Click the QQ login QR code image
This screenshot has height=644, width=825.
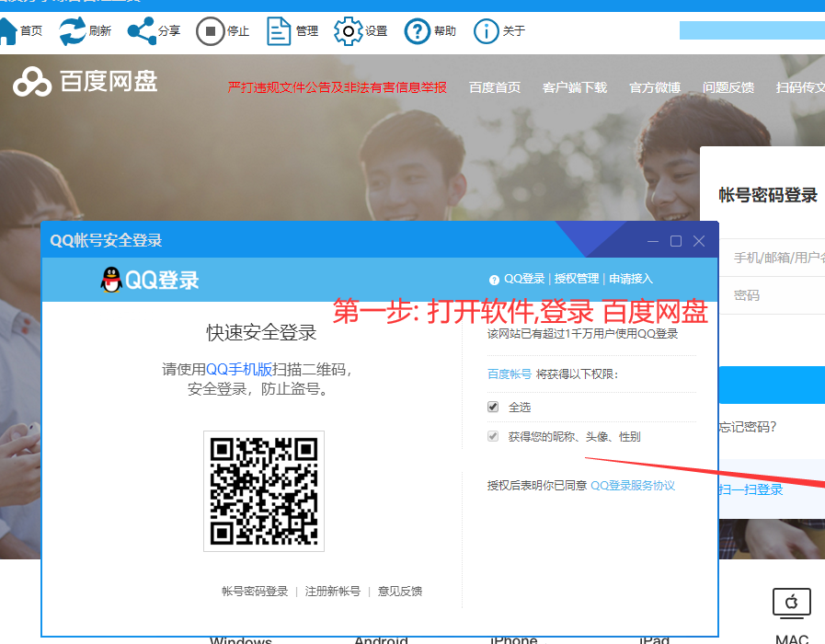[264, 491]
